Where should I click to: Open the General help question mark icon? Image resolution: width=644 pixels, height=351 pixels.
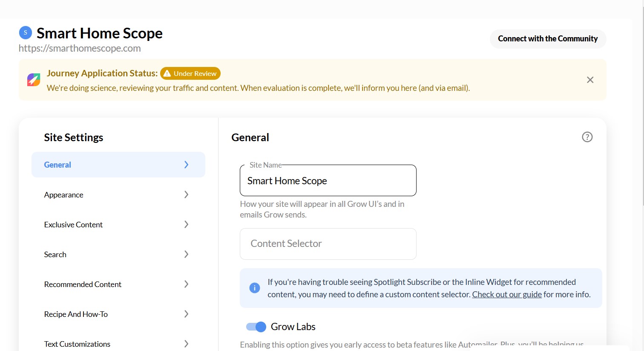tap(587, 137)
